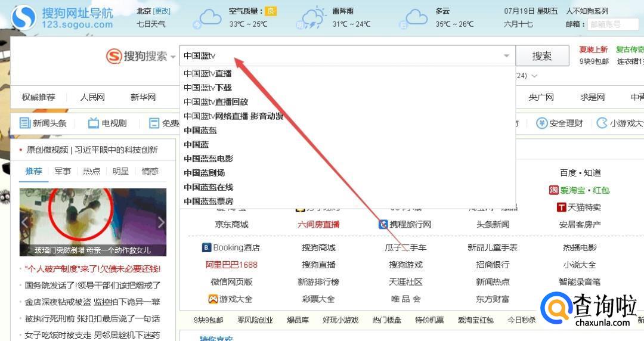
Task: Switch to 军事 news tab
Action: 63,171
